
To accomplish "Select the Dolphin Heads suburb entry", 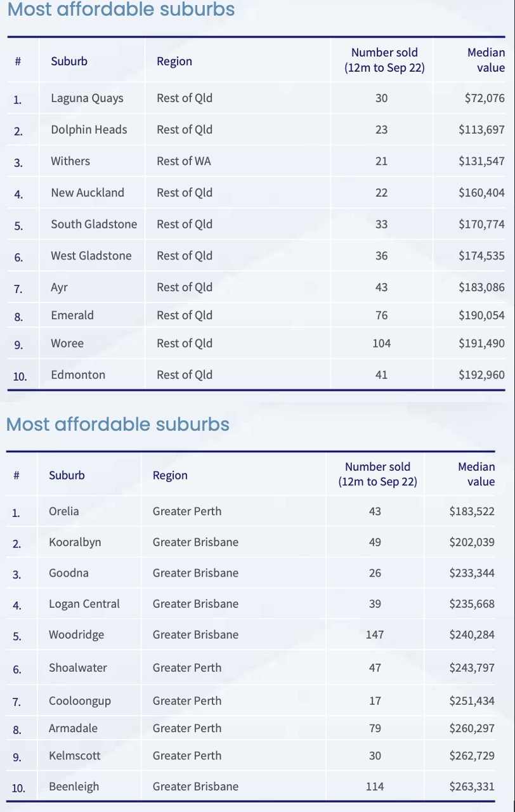I will coord(89,129).
